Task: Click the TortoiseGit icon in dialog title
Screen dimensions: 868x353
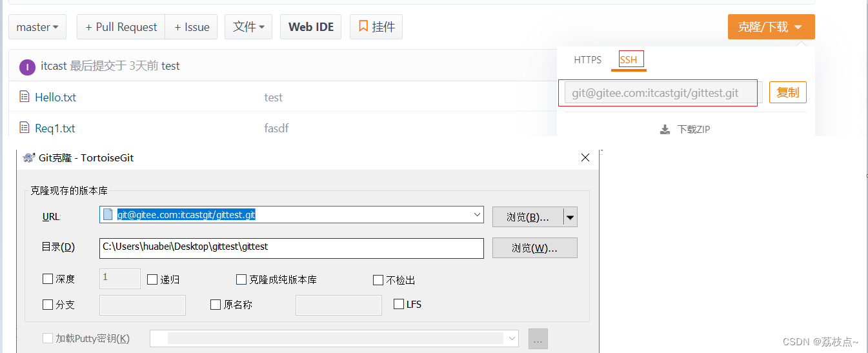Action: click(x=28, y=157)
